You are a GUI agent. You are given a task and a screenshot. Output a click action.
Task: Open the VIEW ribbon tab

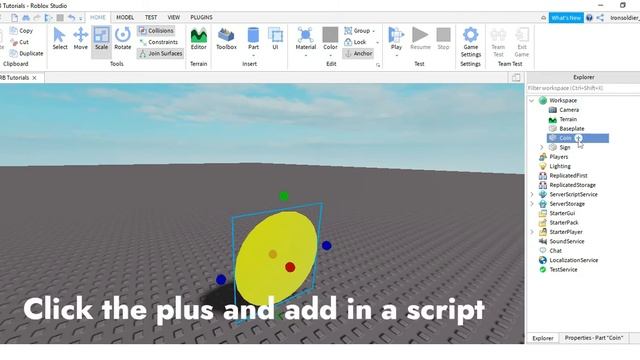pos(173,17)
